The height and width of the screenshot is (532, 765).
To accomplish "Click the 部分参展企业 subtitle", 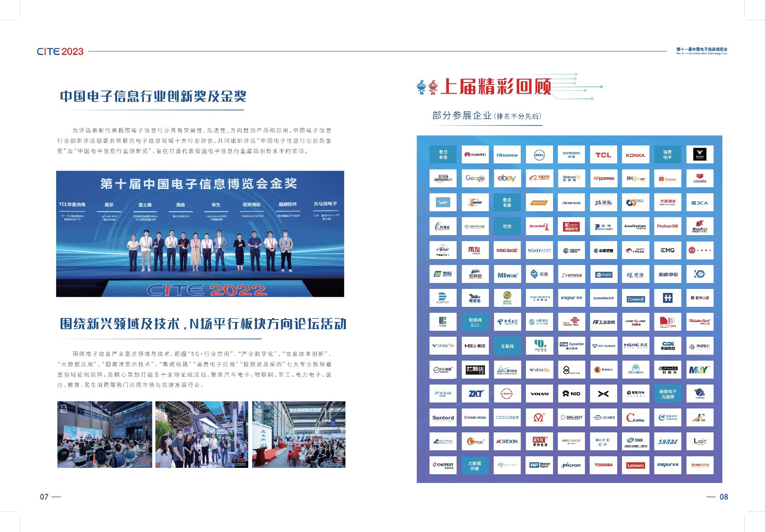I will [462, 116].
